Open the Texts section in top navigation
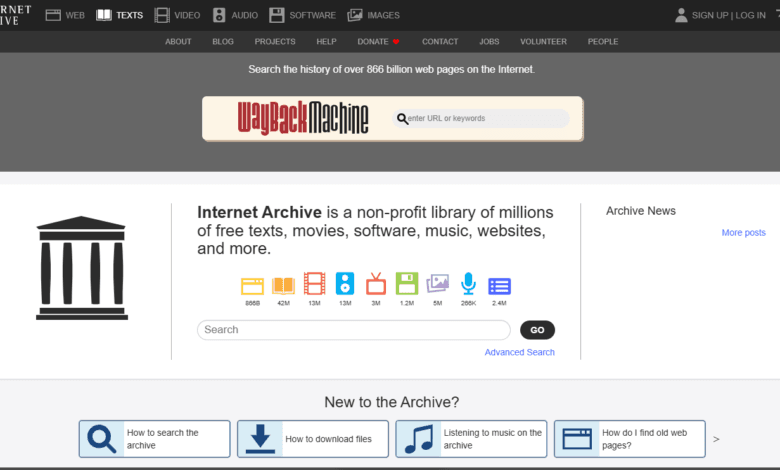Image resolution: width=780 pixels, height=470 pixels. click(x=119, y=15)
